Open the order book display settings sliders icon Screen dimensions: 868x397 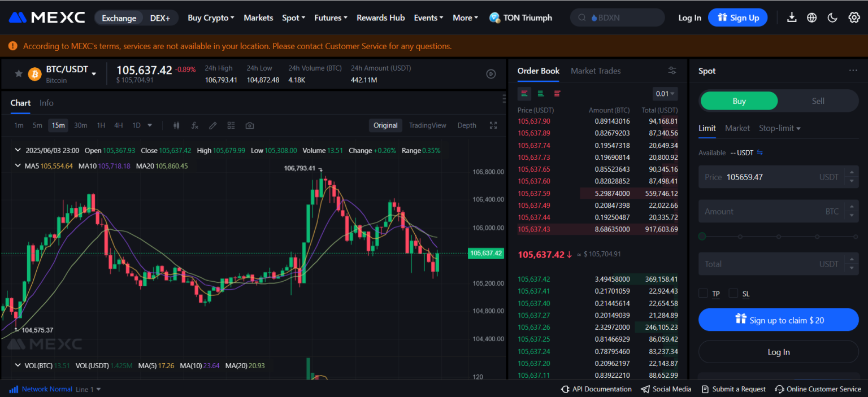pyautogui.click(x=672, y=71)
